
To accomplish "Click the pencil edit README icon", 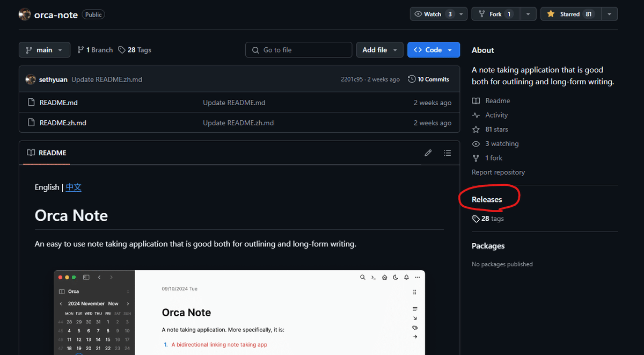I will point(428,153).
